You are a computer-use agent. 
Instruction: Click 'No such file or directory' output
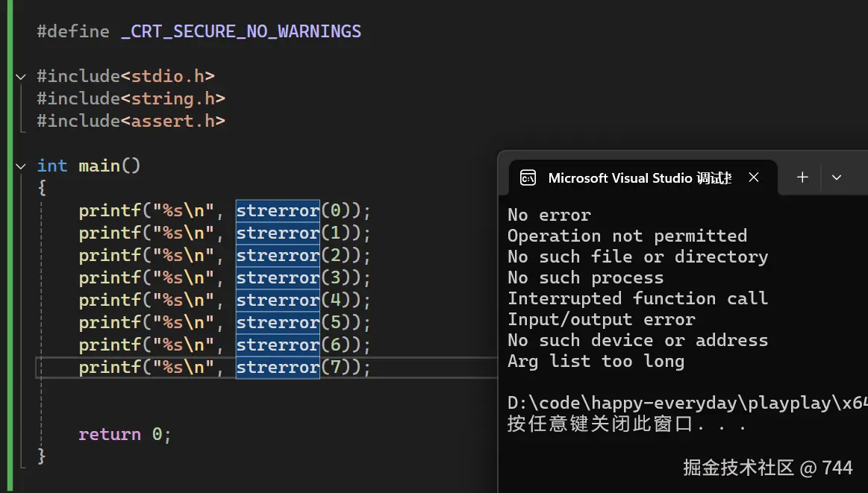[x=637, y=257]
